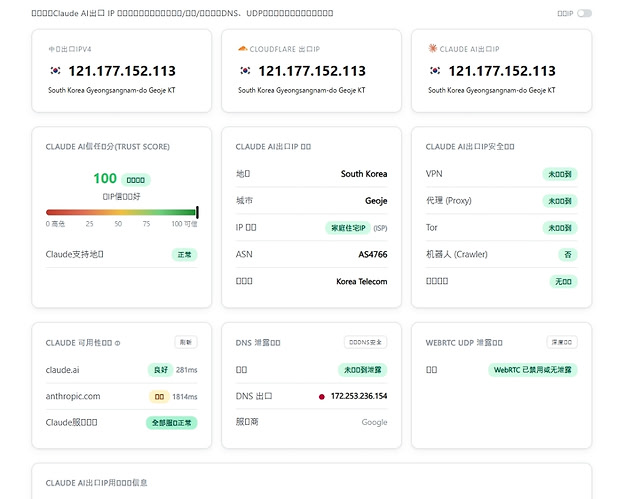The image size is (642, 499).
Task: Click the 'AS4766' ASN value
Action: [x=373, y=254]
